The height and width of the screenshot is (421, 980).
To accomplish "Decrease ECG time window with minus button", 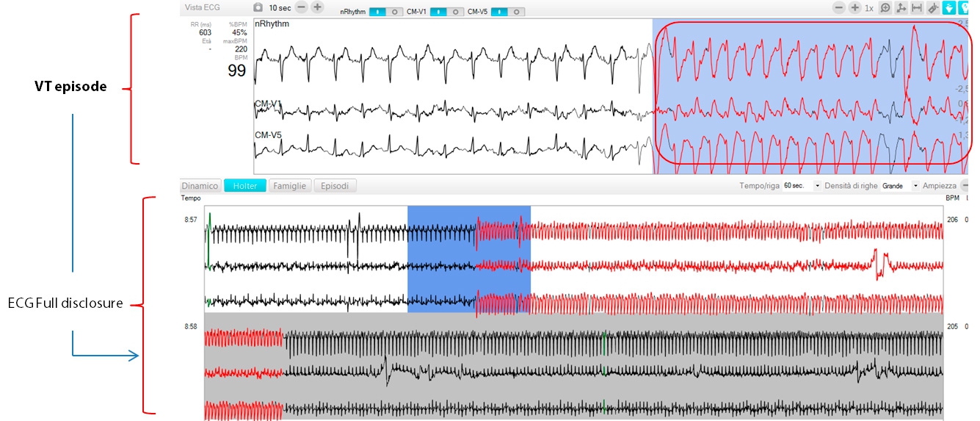I will (301, 7).
